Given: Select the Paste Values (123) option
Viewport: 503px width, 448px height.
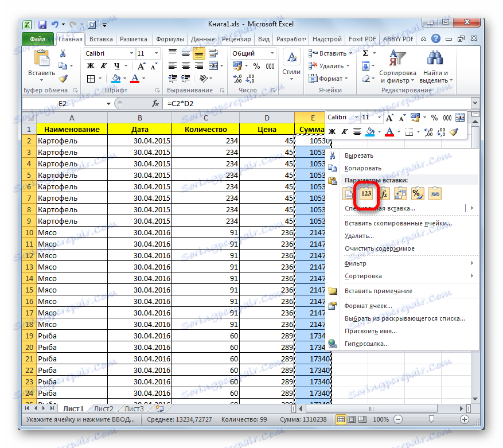Looking at the screenshot, I should tap(367, 193).
